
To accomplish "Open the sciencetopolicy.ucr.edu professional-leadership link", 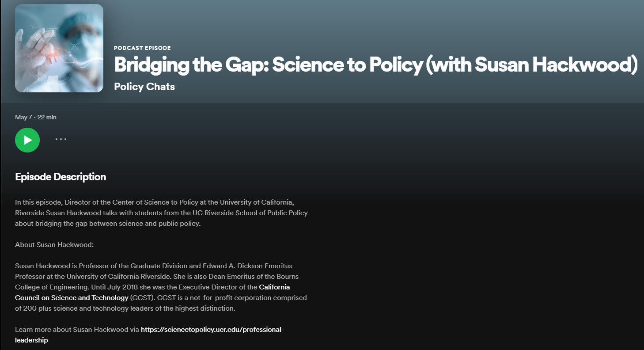I will [x=212, y=330].
